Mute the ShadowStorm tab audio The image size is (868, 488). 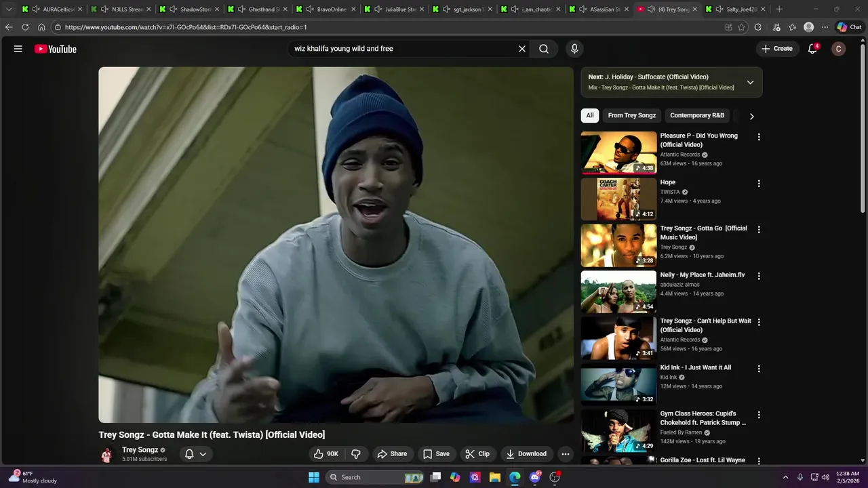click(x=173, y=9)
